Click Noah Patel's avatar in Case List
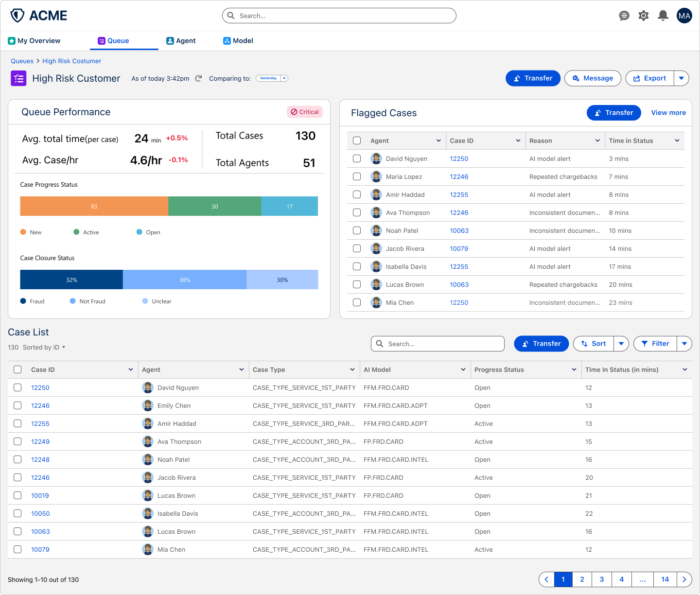Image resolution: width=700 pixels, height=595 pixels. point(148,459)
